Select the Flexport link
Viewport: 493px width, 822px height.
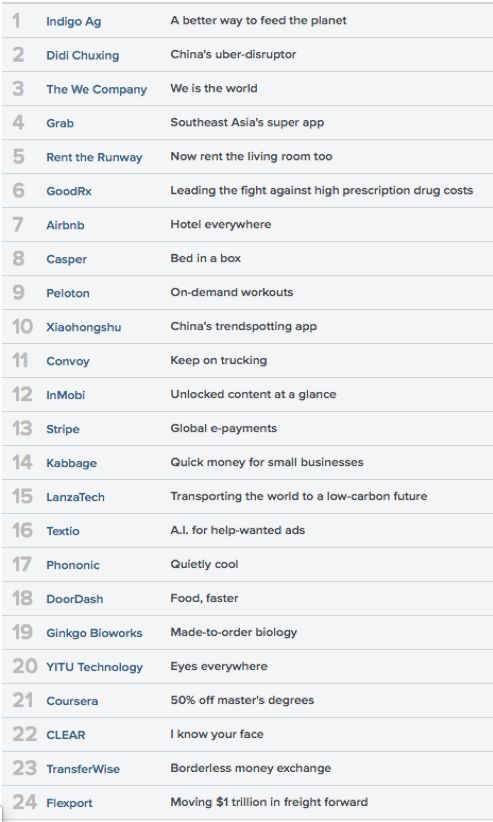(x=69, y=803)
